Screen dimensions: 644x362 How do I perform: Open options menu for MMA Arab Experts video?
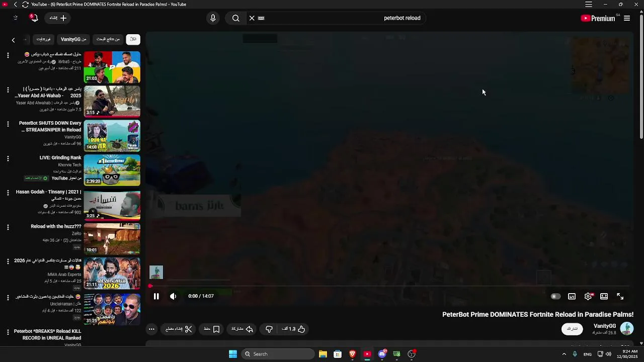(8, 261)
